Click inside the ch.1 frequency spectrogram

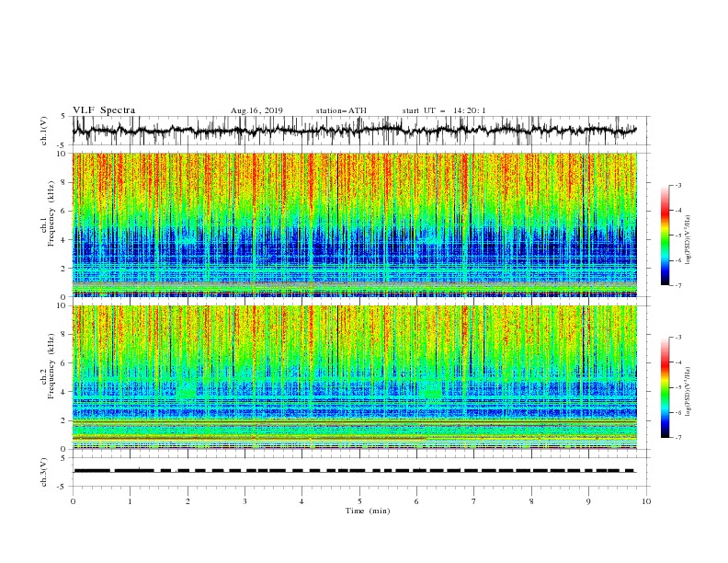point(355,224)
